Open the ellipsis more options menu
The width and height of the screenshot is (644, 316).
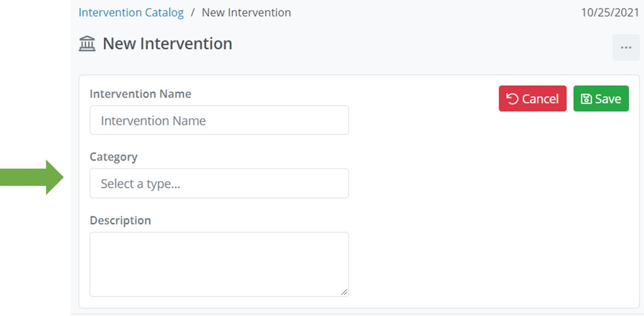626,47
